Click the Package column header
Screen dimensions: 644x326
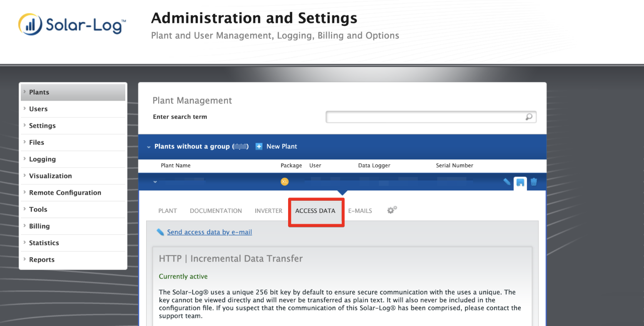pyautogui.click(x=291, y=165)
